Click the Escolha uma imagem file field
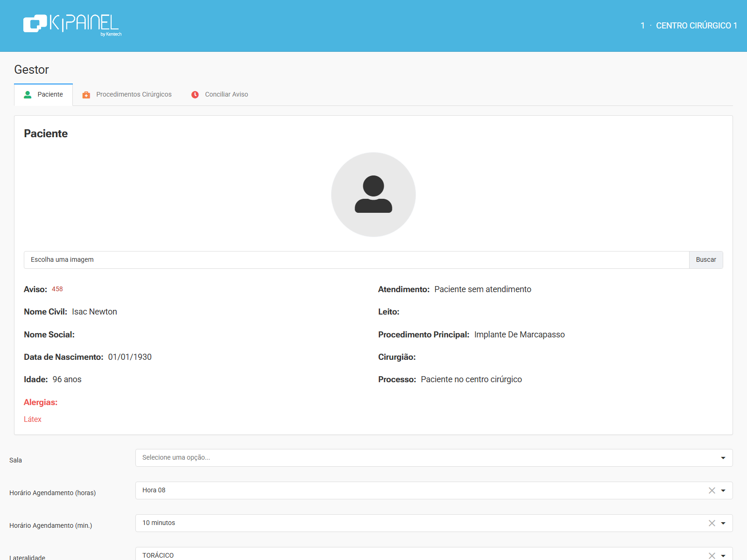747x560 pixels. pos(357,260)
